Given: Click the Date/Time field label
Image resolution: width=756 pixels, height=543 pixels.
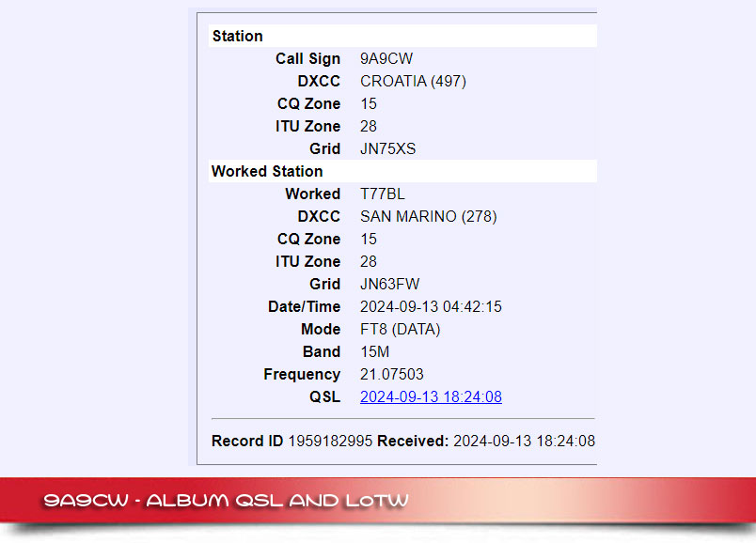Looking at the screenshot, I should pos(304,307).
